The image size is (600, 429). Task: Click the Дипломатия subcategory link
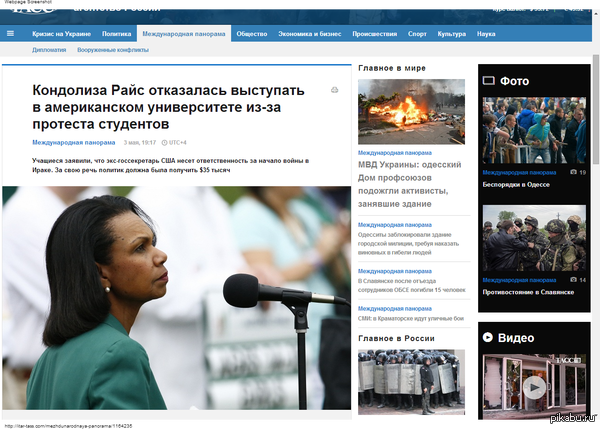49,48
